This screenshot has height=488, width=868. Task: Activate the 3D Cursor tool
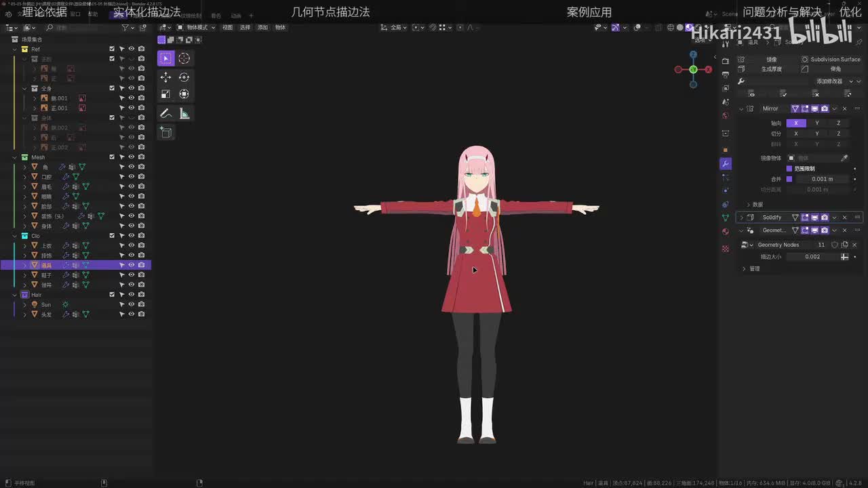click(x=184, y=58)
